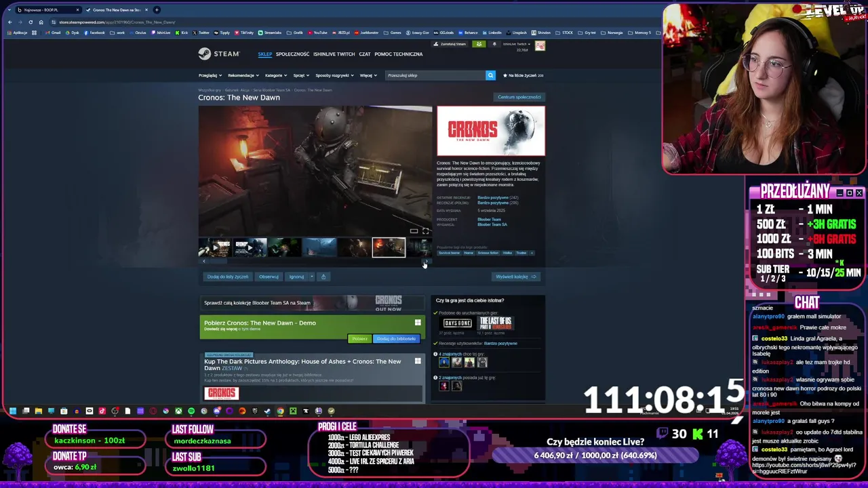Open a new browser tab

157,10
